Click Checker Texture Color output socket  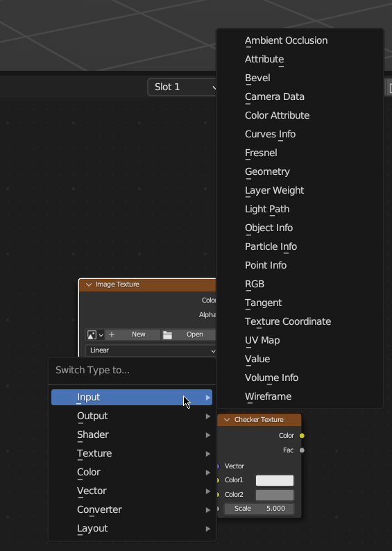pyautogui.click(x=302, y=436)
